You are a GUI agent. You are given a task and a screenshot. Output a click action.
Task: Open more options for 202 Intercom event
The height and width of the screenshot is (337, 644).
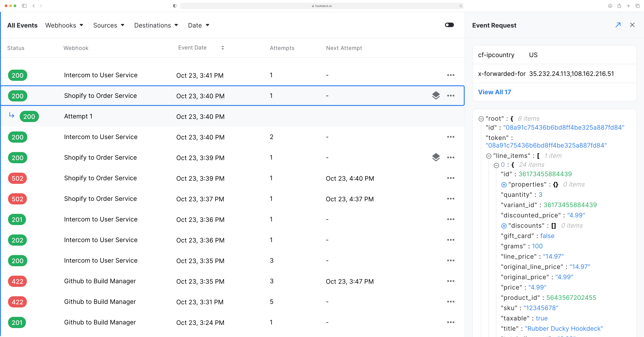451,240
